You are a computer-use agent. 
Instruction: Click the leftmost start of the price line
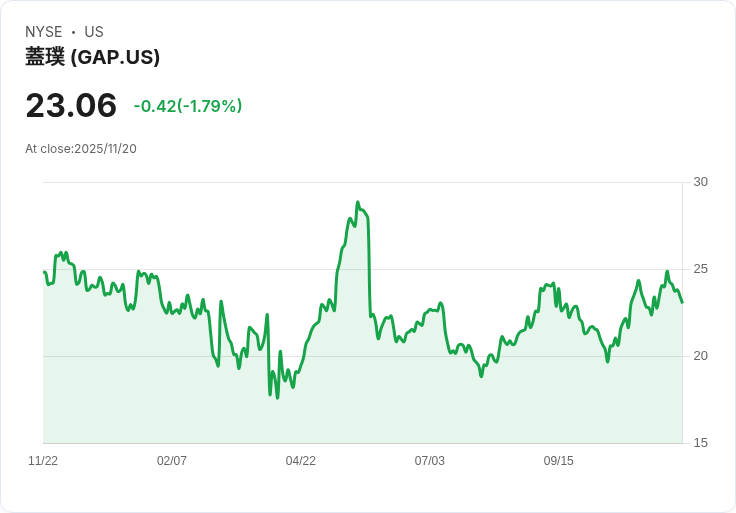(44, 272)
